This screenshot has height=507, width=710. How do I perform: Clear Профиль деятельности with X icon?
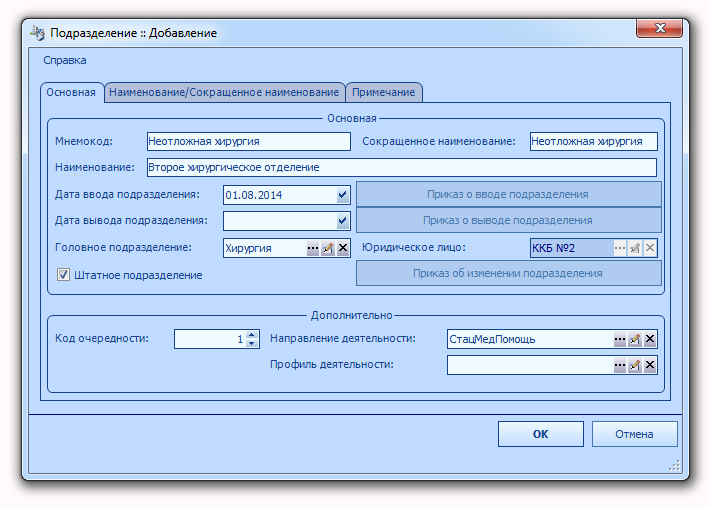point(650,365)
